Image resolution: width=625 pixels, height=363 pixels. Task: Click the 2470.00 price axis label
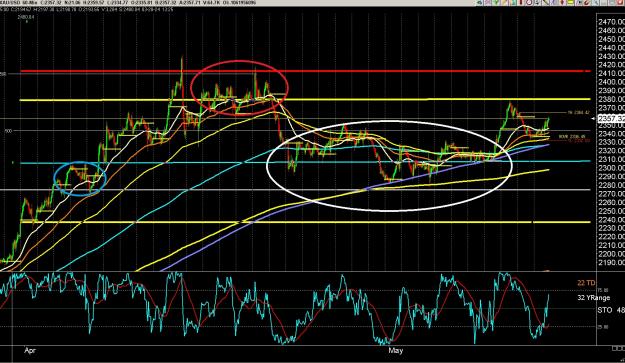tap(611, 22)
